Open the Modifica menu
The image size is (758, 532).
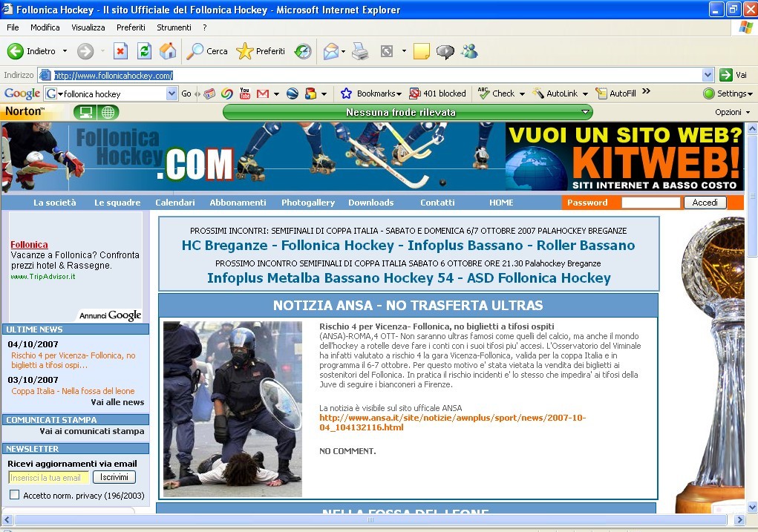coord(45,27)
